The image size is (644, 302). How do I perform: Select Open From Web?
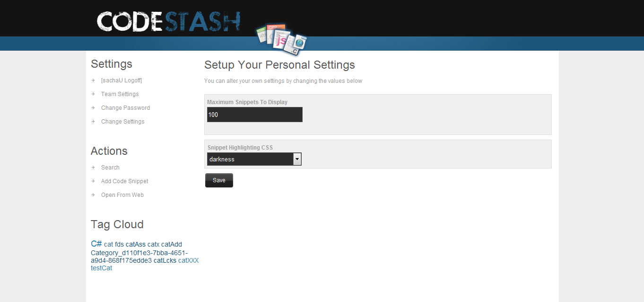(122, 195)
